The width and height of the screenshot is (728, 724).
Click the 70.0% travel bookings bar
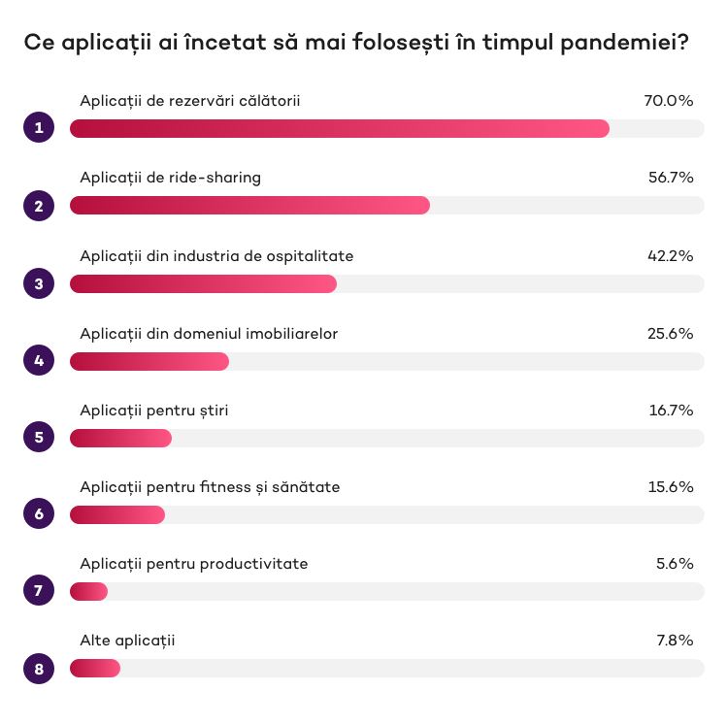tap(386, 128)
